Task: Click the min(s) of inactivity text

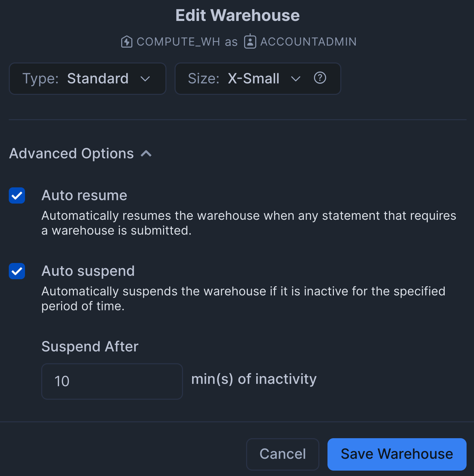Action: (254, 379)
